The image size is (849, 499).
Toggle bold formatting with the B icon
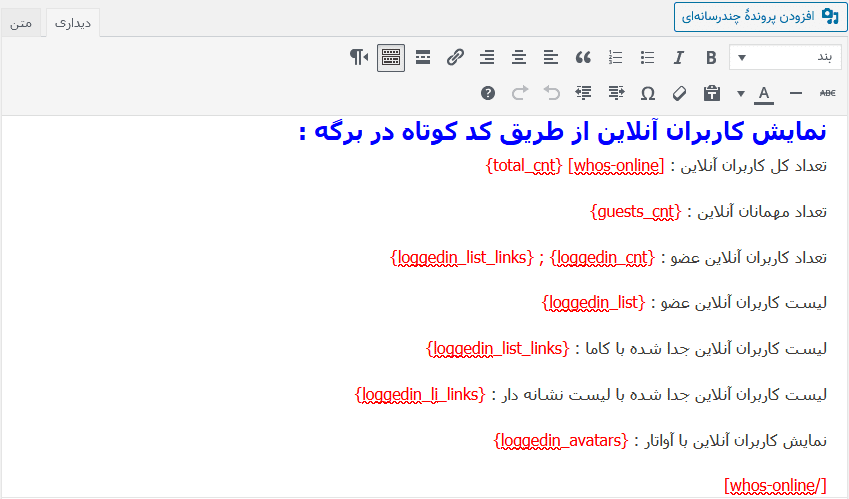coord(711,57)
